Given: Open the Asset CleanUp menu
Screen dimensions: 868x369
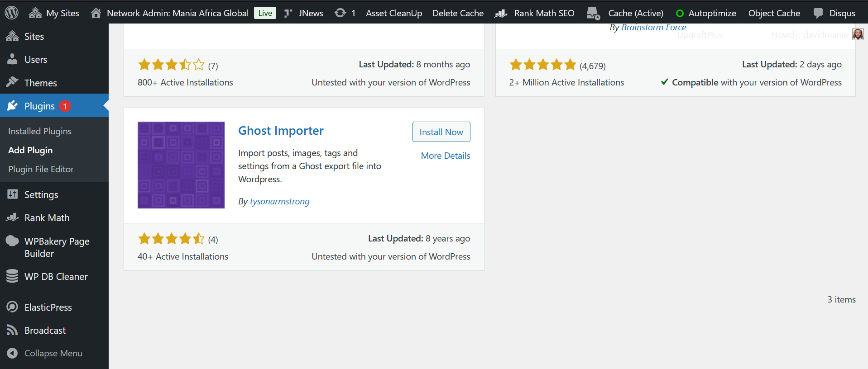Looking at the screenshot, I should (x=394, y=13).
